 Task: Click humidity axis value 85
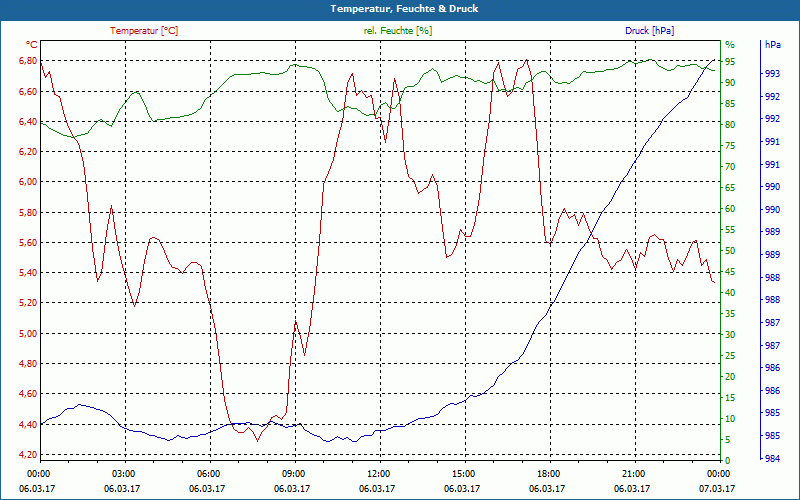click(x=730, y=104)
